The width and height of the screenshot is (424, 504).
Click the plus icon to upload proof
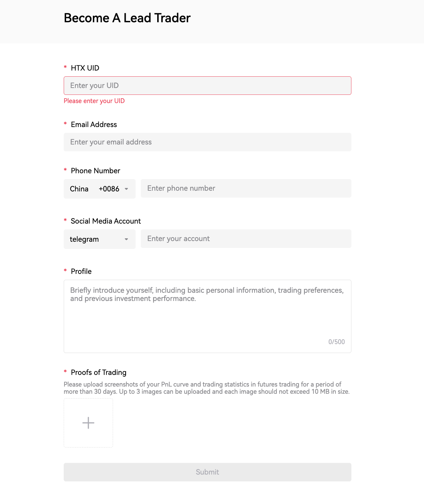[88, 423]
